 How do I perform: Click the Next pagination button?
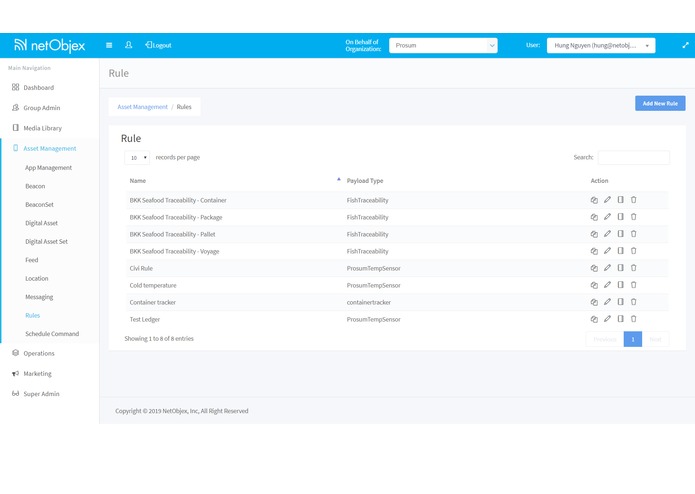pos(655,339)
